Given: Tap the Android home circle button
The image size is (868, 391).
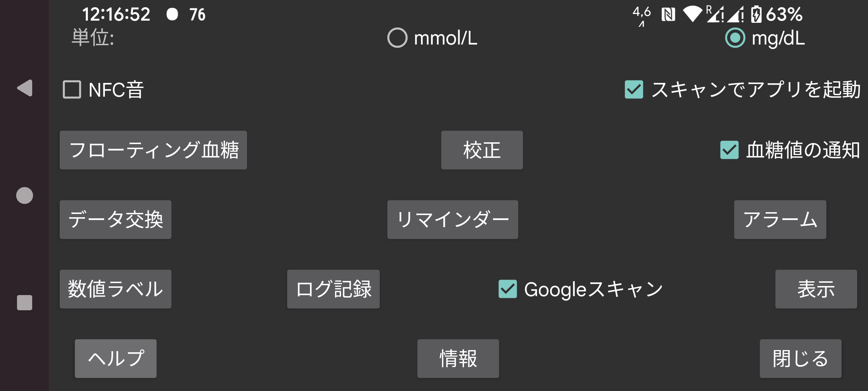Looking at the screenshot, I should click(x=25, y=195).
